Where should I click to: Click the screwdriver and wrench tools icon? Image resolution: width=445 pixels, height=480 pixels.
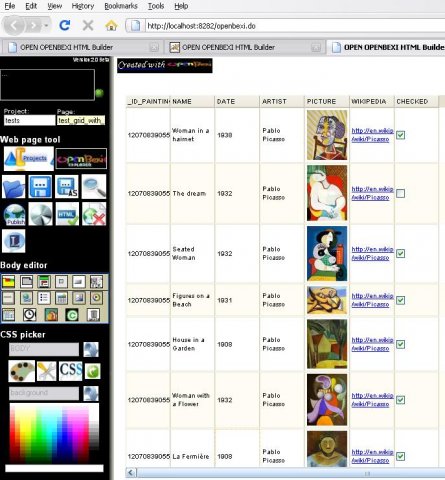[x=47, y=371]
